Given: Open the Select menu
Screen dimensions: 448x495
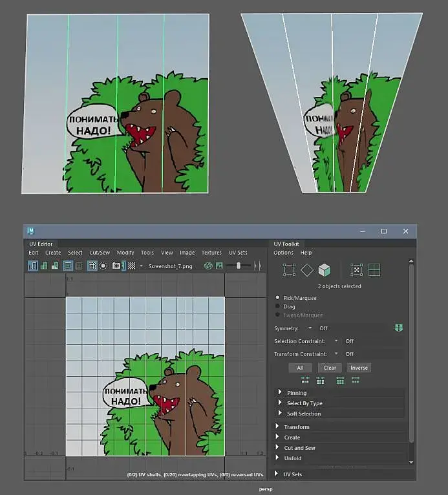Looking at the screenshot, I should click(75, 253).
